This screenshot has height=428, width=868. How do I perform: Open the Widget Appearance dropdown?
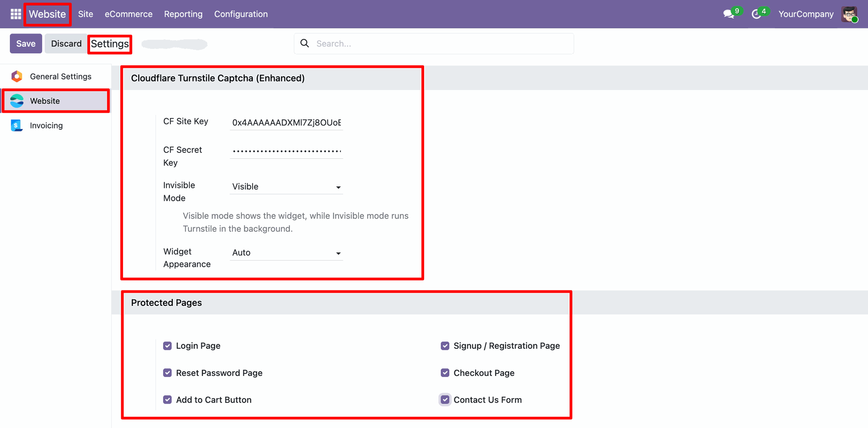pyautogui.click(x=286, y=252)
